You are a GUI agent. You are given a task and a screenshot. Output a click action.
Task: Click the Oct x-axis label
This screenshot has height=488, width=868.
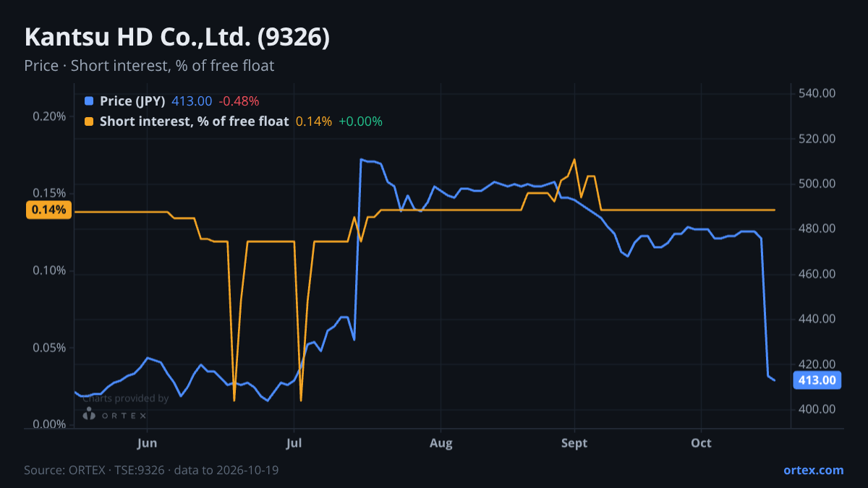pos(701,442)
